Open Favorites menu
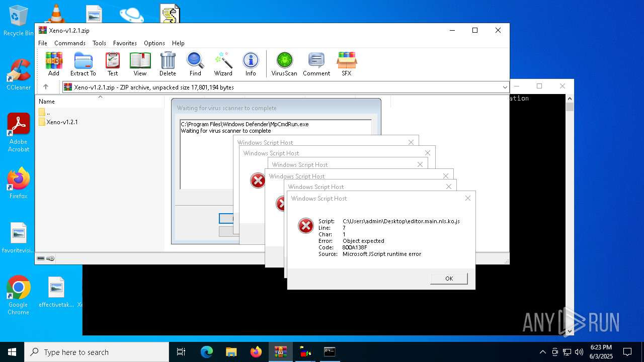This screenshot has height=362, width=644. coord(125,43)
